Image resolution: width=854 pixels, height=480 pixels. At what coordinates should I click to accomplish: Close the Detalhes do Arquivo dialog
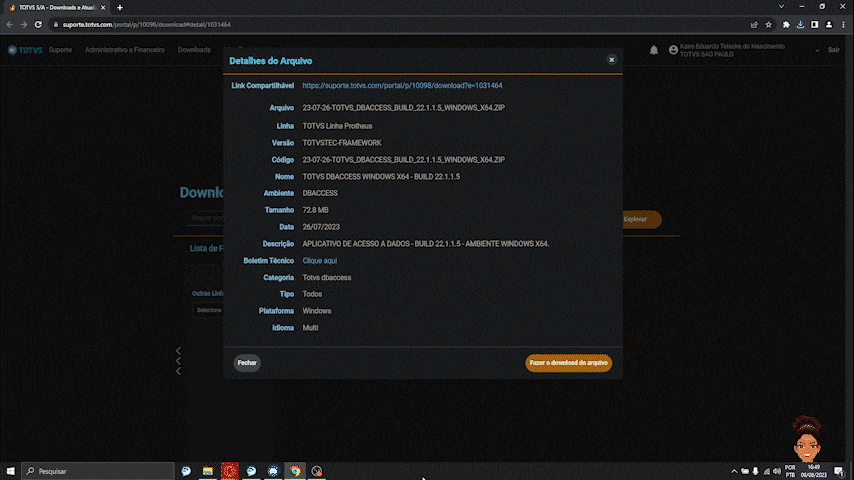coord(611,60)
